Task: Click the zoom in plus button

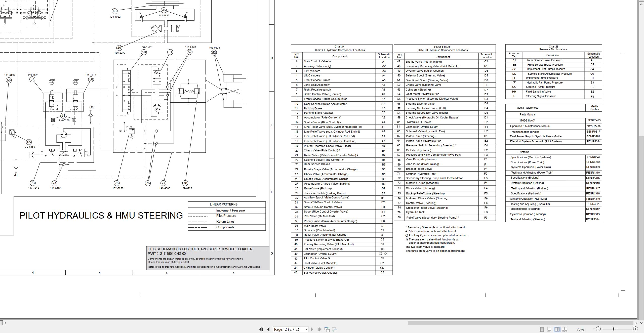Action: 635,329
